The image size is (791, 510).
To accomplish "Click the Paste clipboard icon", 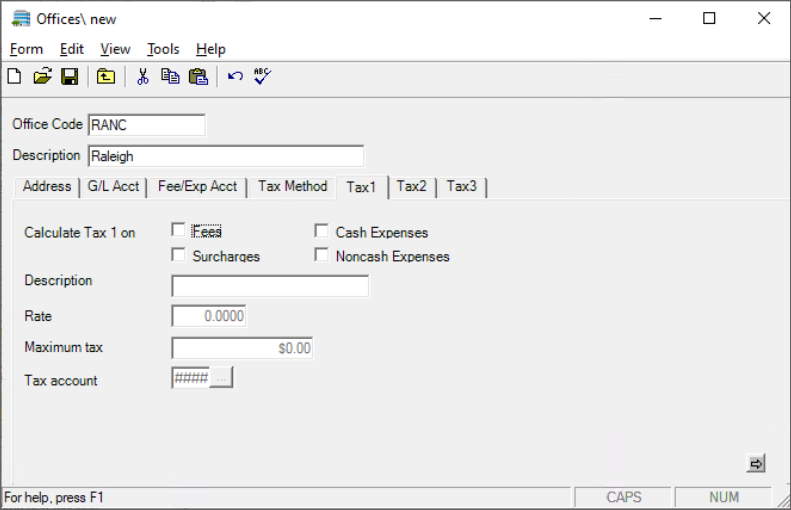I will (198, 77).
